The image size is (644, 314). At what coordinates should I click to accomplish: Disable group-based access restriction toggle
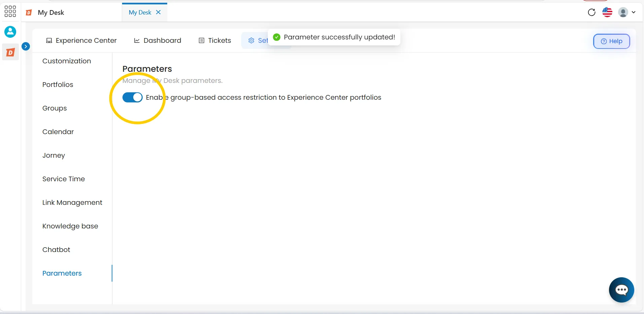pos(132,97)
